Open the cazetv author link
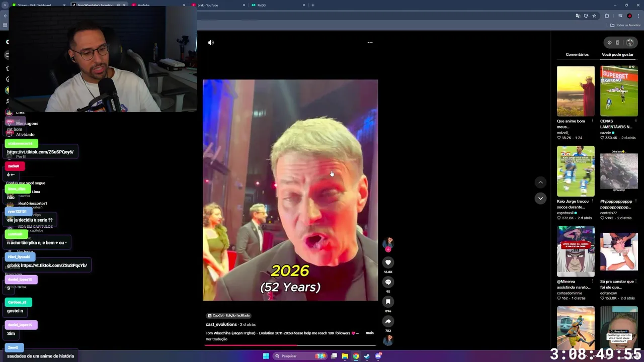The image size is (644, 362). (606, 133)
